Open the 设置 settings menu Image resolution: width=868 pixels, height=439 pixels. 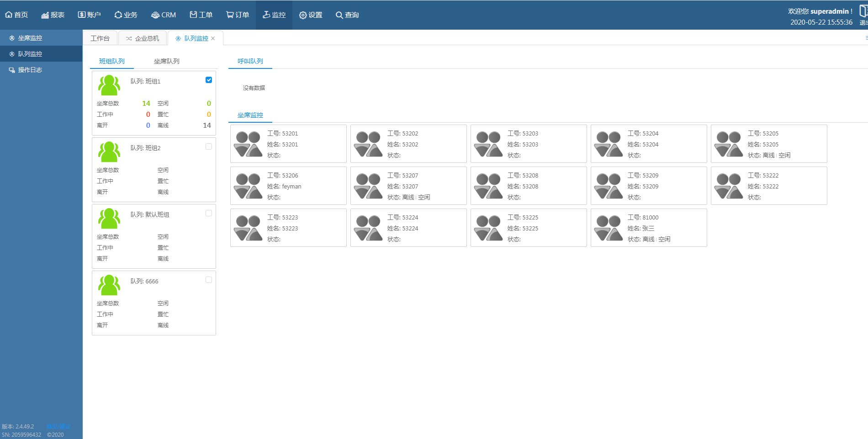click(x=311, y=15)
